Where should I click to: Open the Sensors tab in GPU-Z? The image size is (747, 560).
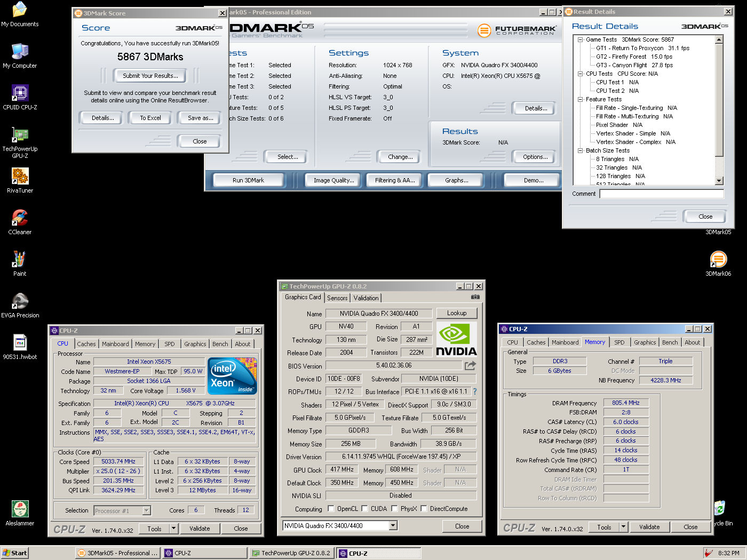click(x=337, y=298)
